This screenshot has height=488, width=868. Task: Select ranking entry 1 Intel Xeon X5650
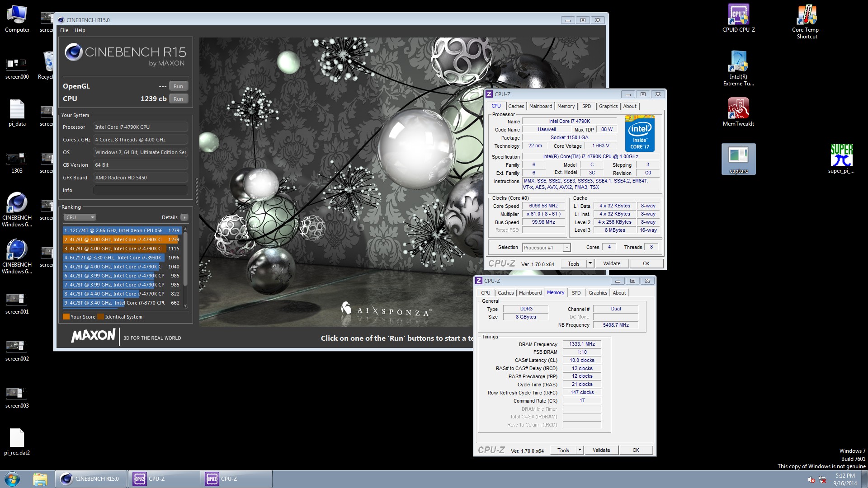pyautogui.click(x=122, y=230)
